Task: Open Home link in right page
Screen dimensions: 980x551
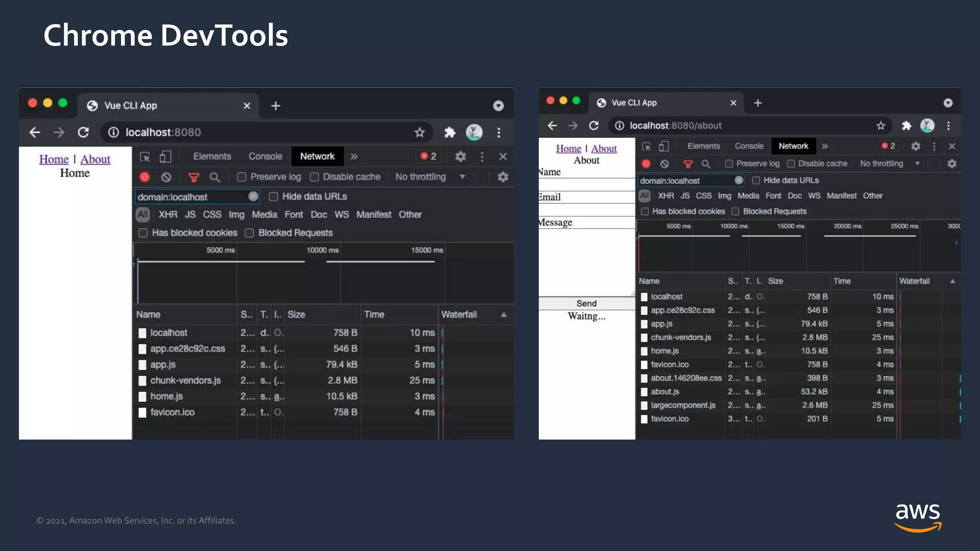Action: click(568, 149)
